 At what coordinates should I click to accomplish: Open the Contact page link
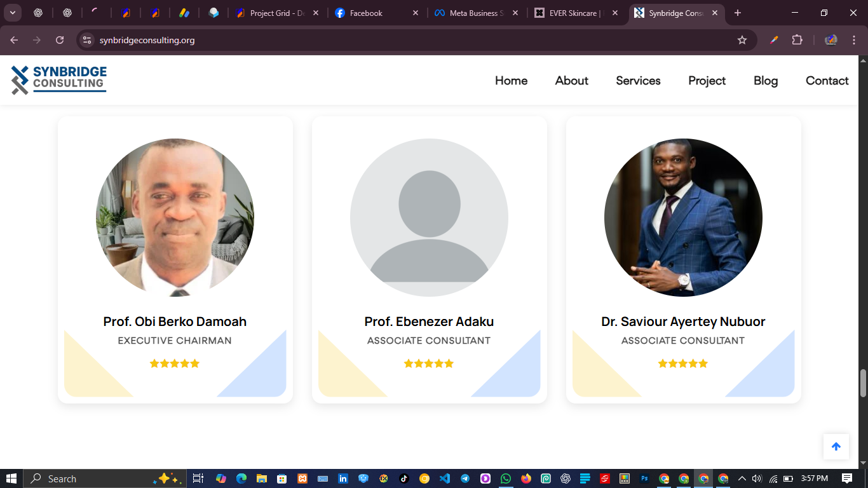pyautogui.click(x=827, y=81)
